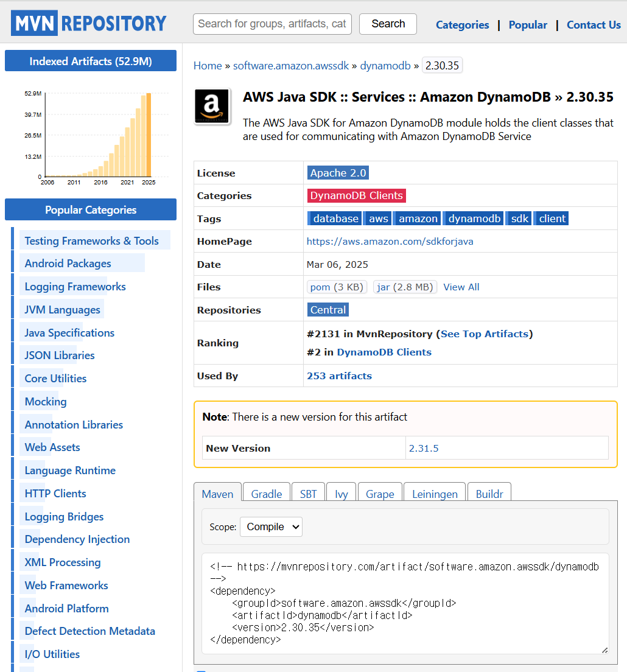This screenshot has height=672, width=627.
Task: Open Web Assets category
Action: pos(52,447)
